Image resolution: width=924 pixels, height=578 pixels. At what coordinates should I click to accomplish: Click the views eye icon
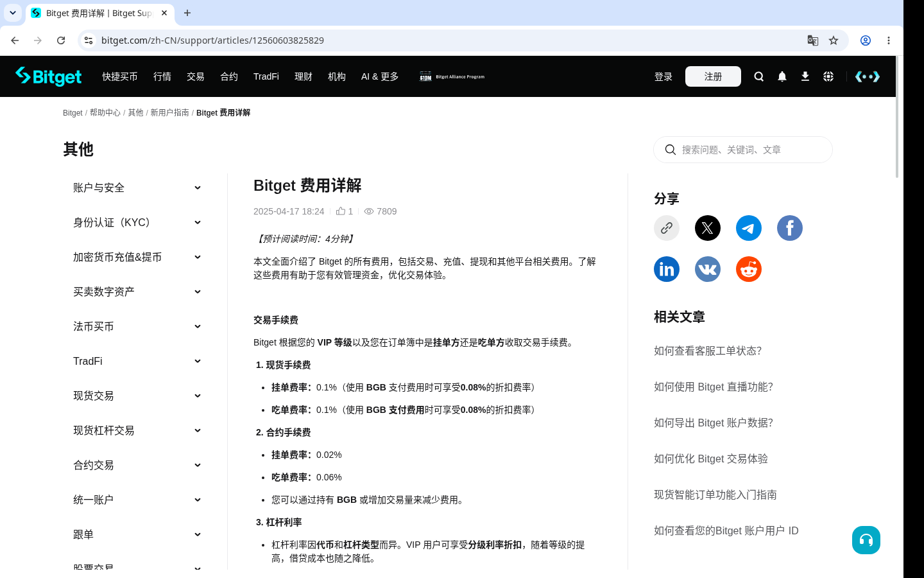pyautogui.click(x=369, y=211)
